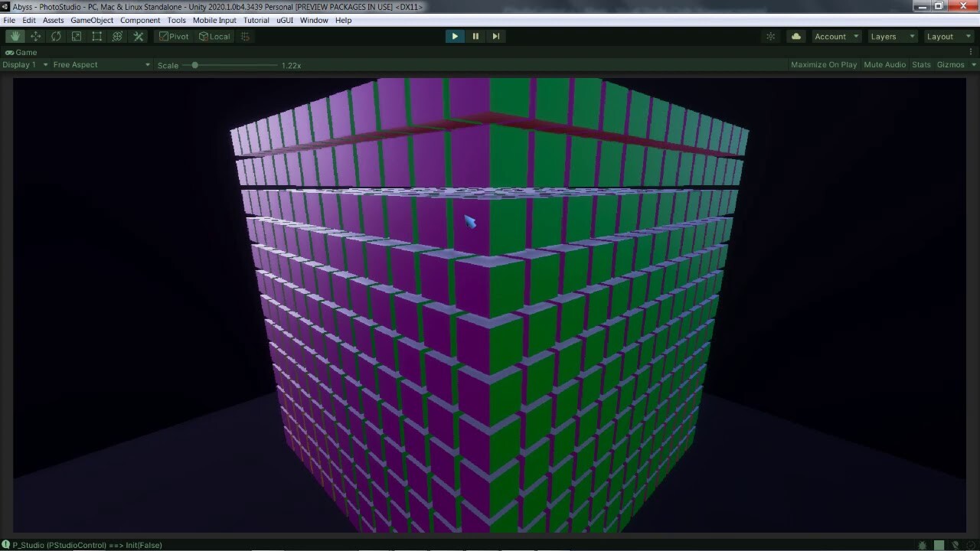Select the Rect Transform tool
Viewport: 980px width, 551px height.
tap(96, 36)
